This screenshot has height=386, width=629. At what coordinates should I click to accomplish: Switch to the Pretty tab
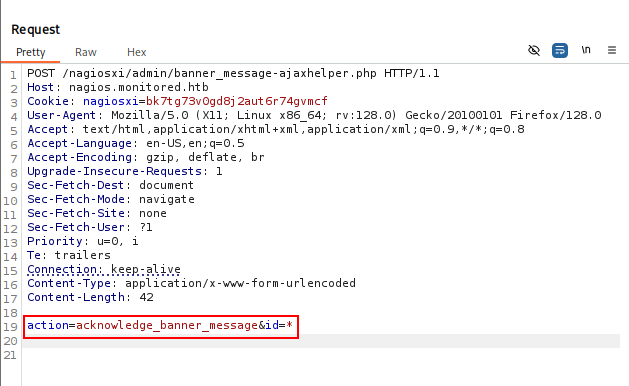[x=30, y=52]
